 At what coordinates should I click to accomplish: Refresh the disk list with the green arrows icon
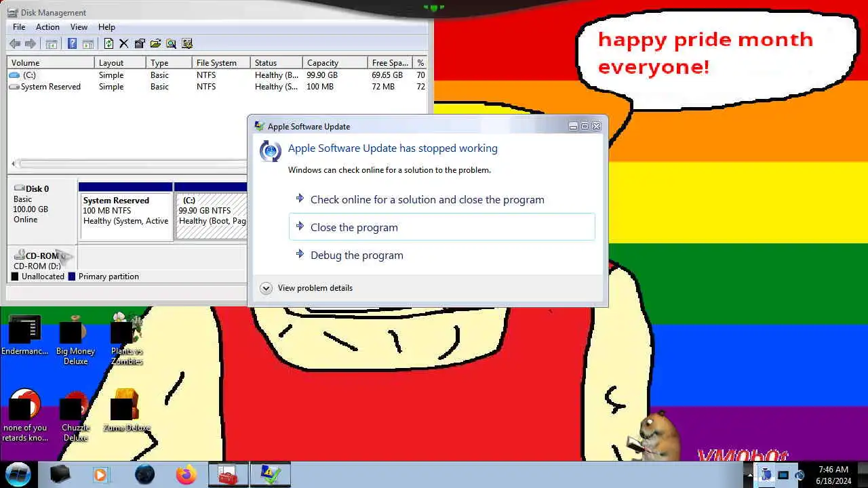pyautogui.click(x=108, y=43)
